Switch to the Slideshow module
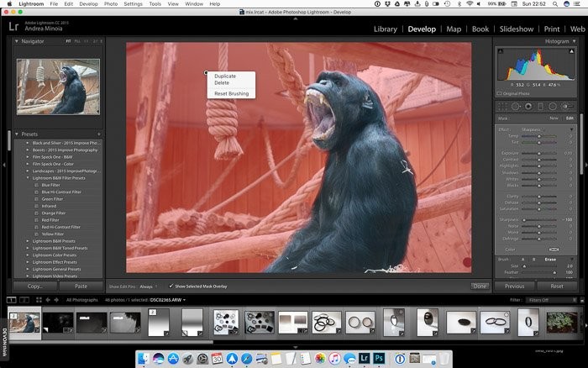 (x=517, y=29)
